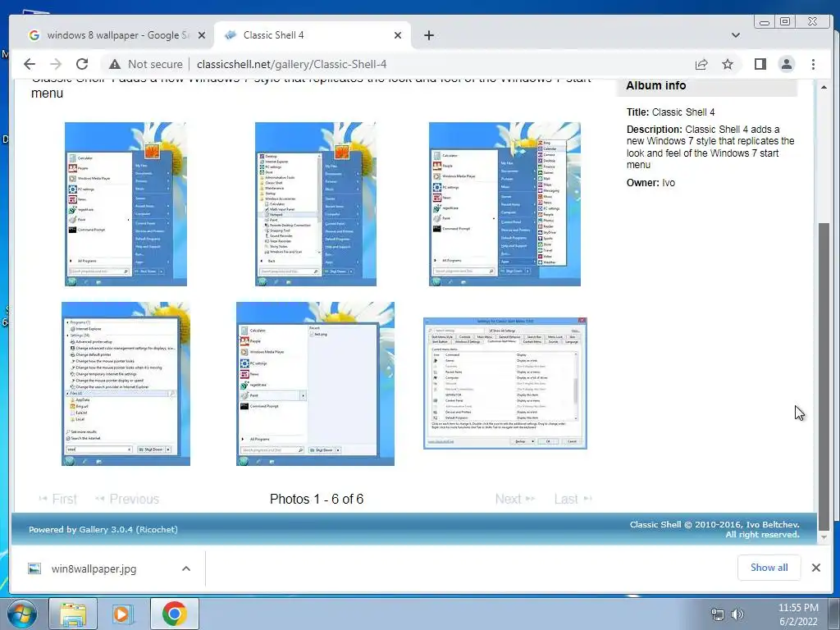Click the Chrome taskbar icon
This screenshot has height=630, width=840.
(x=174, y=614)
